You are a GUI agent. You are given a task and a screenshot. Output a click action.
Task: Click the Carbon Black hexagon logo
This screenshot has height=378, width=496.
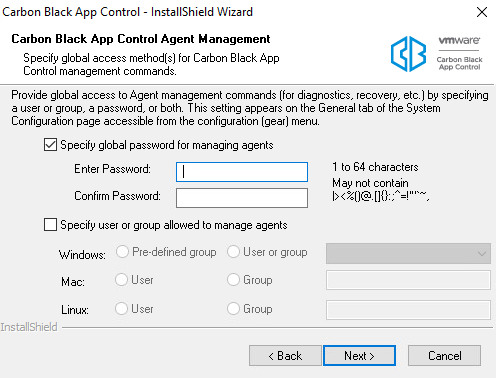click(408, 54)
